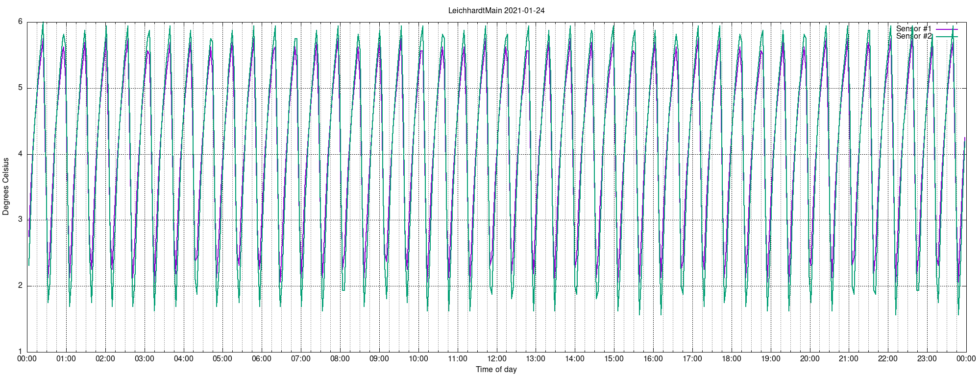This screenshot has height=376, width=980.
Task: Click the y-axis value 1 label
Action: 21,352
